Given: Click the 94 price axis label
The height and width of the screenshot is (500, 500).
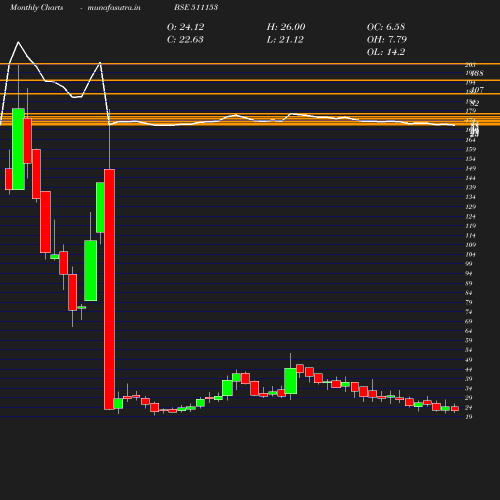Looking at the screenshot, I should coord(469,274).
